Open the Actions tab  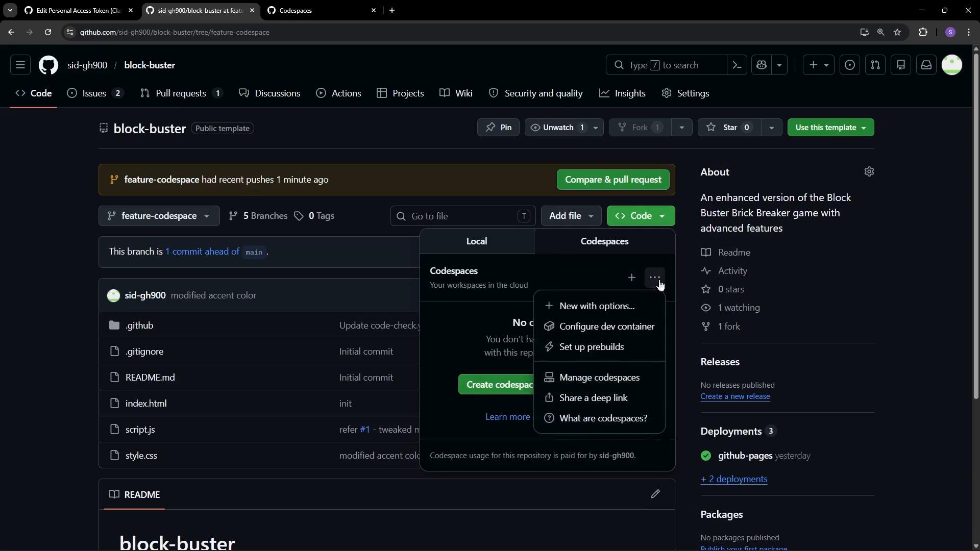(339, 93)
